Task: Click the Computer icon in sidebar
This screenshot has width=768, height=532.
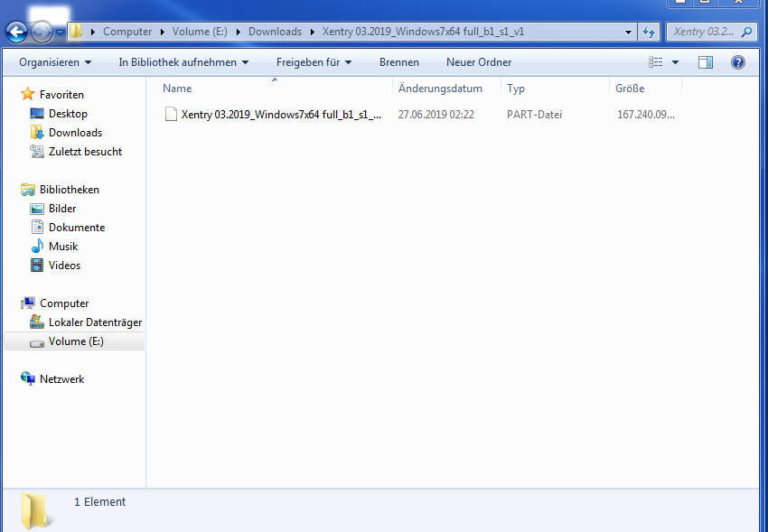Action: 28,303
